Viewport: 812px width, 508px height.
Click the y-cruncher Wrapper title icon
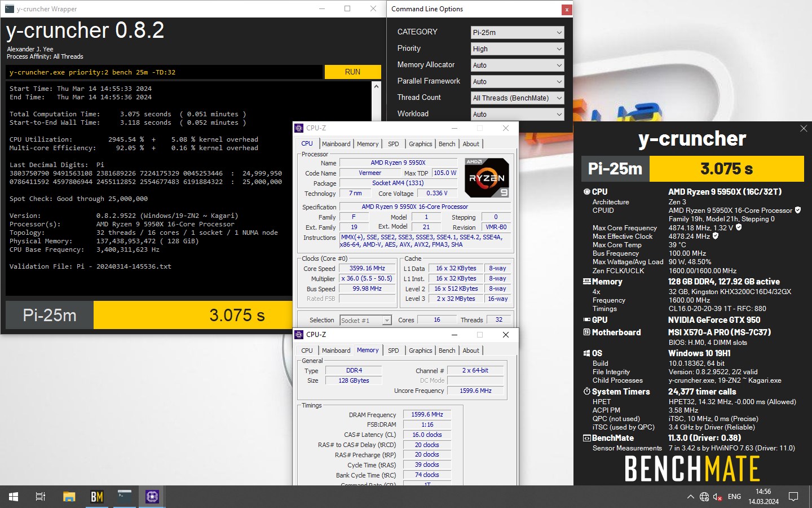click(x=9, y=8)
